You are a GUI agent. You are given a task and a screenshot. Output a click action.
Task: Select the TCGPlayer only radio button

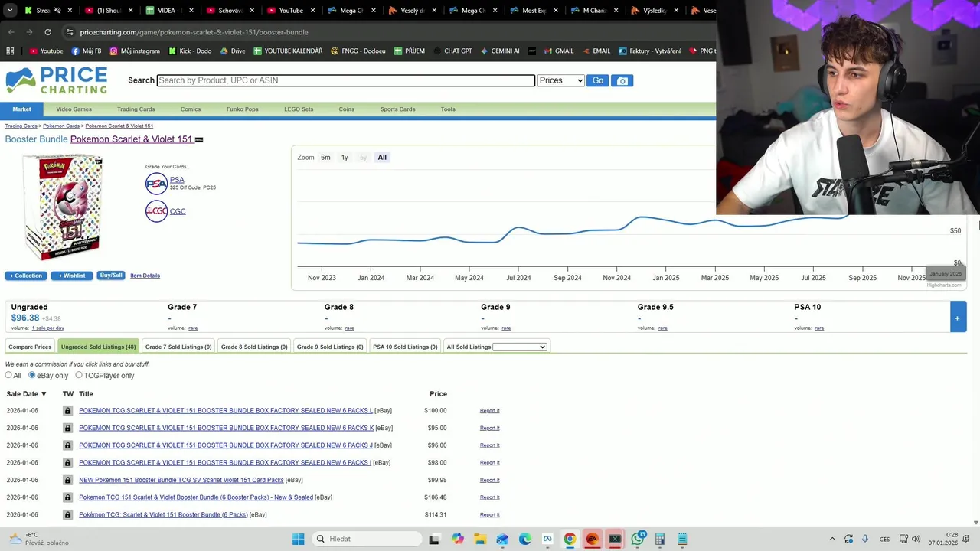pos(79,375)
